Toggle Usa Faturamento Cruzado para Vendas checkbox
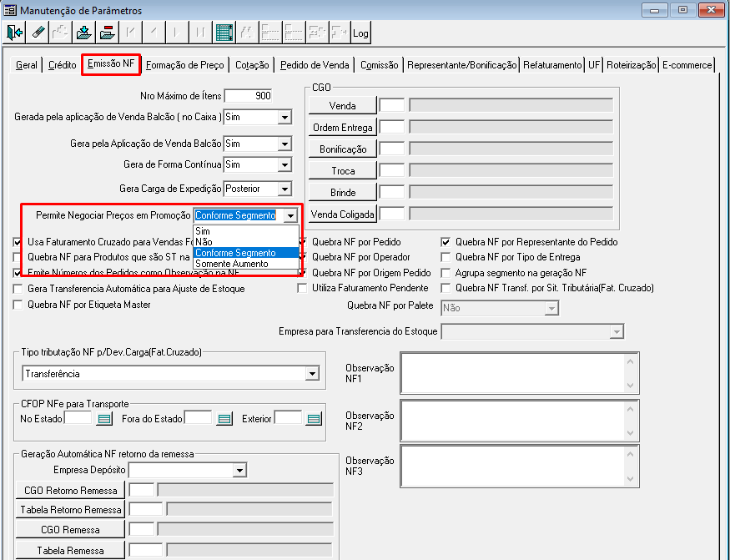Viewport: 730px width, 560px height. pos(18,242)
